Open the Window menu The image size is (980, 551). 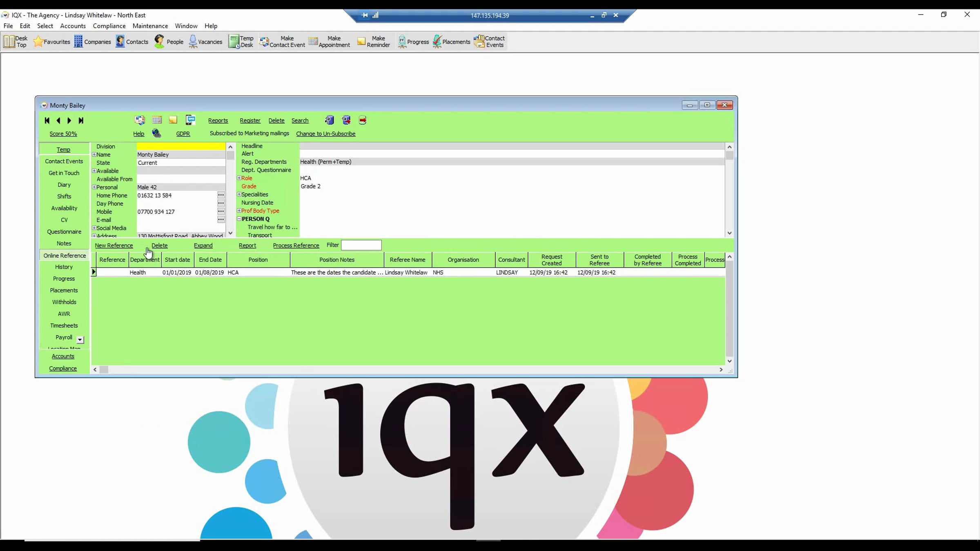(186, 26)
